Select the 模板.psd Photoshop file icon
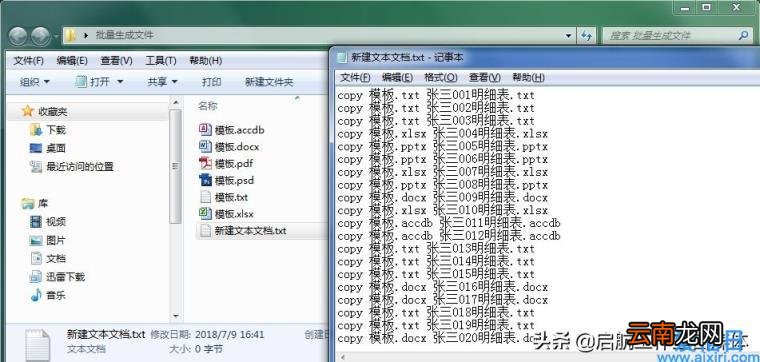This screenshot has height=362, width=760. pos(205,180)
